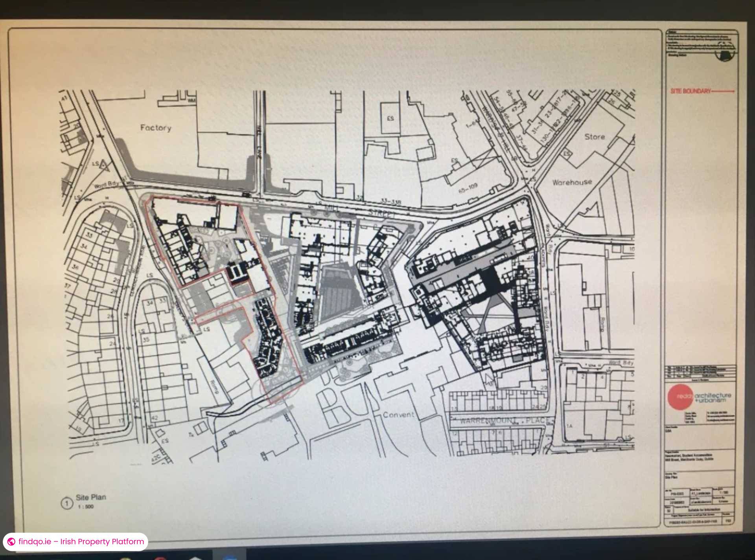Click the architecture +urbanism company name text
The height and width of the screenshot is (560, 755).
[713, 397]
